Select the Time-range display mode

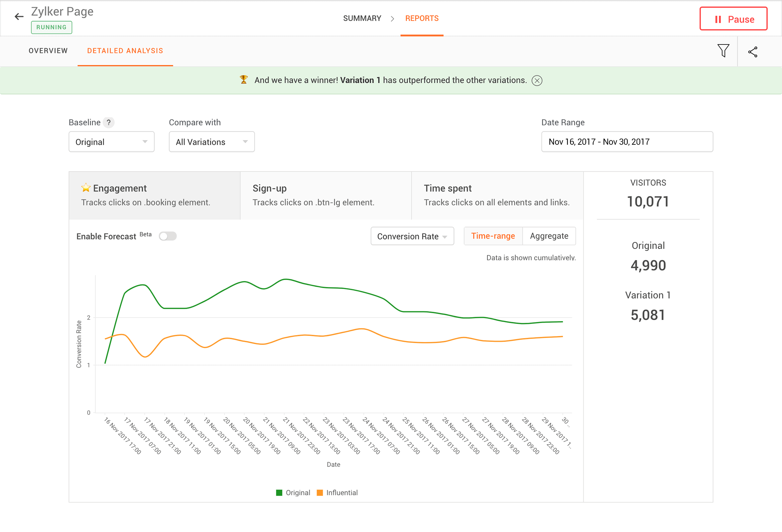(493, 236)
